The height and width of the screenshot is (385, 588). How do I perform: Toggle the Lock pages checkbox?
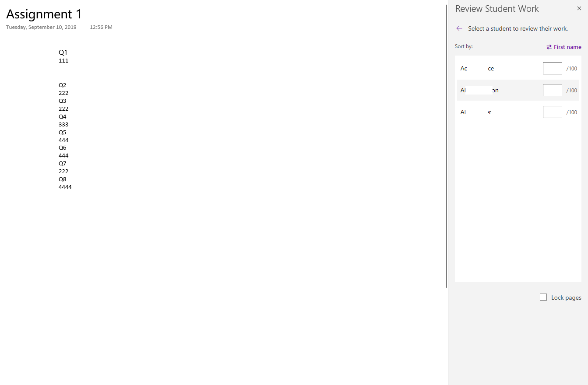[x=543, y=297]
